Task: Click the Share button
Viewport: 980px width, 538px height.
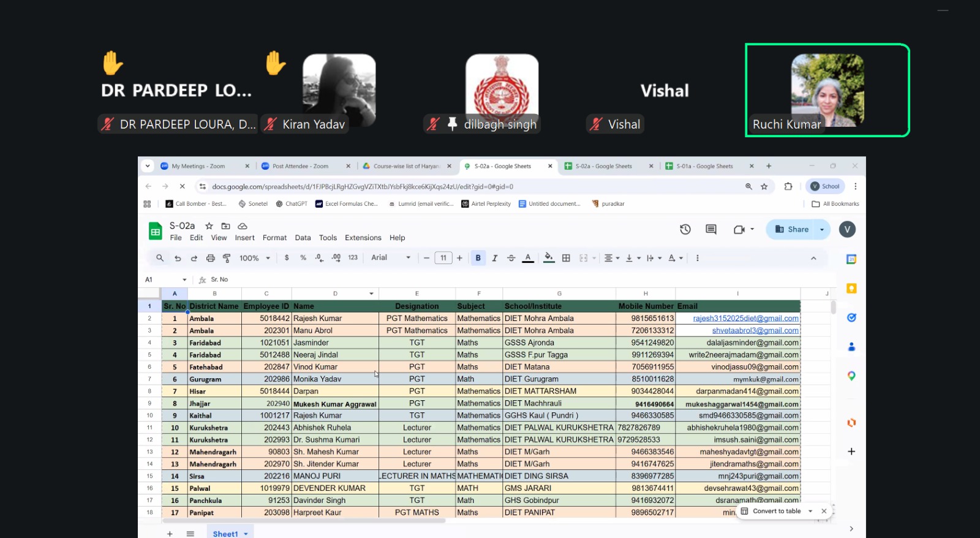Action: tap(792, 229)
